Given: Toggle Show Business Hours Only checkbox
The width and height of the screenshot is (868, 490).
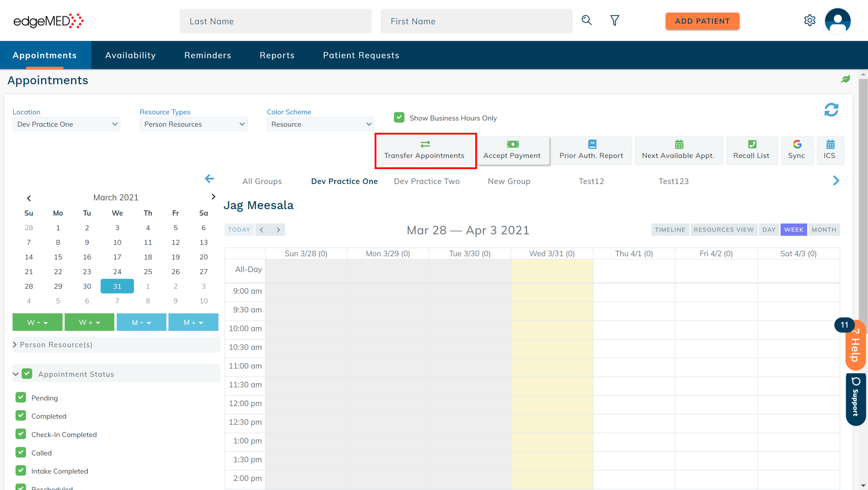Looking at the screenshot, I should coord(399,118).
